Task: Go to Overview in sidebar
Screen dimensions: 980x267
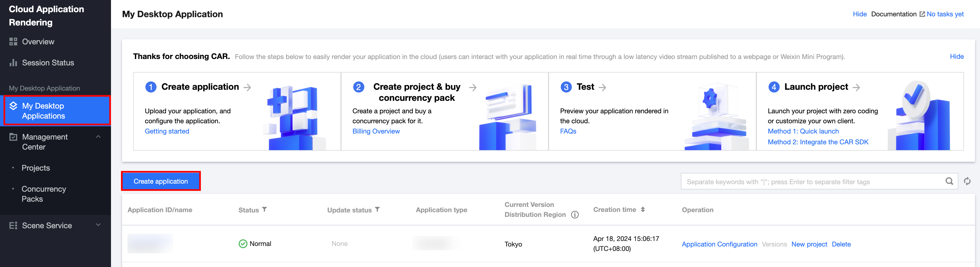Action: click(x=38, y=42)
